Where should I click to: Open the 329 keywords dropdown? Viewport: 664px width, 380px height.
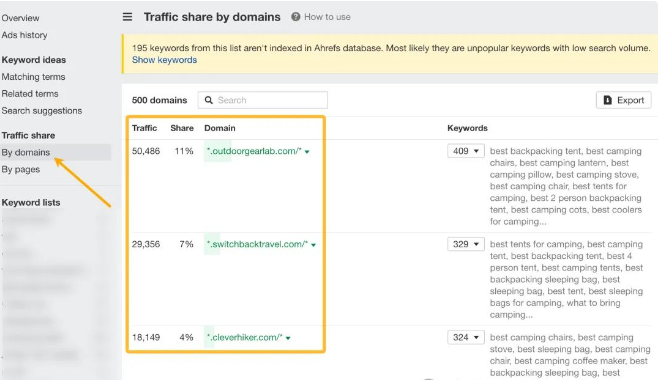465,244
